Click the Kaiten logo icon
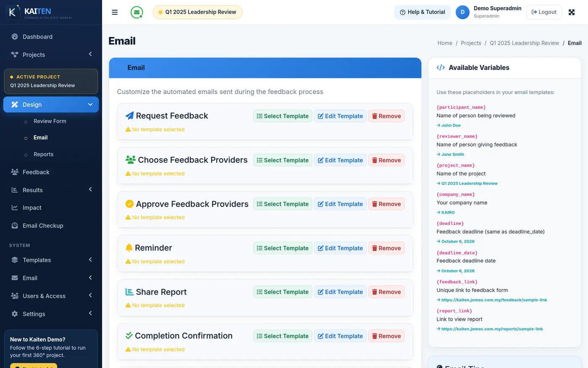 pos(13,12)
